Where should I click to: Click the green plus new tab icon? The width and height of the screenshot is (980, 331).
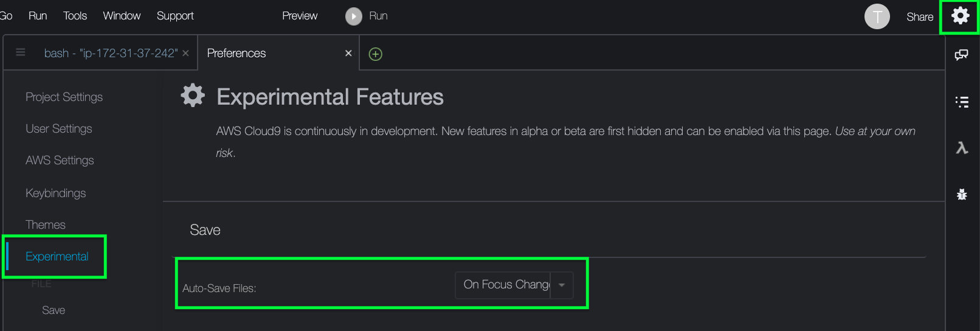click(376, 54)
